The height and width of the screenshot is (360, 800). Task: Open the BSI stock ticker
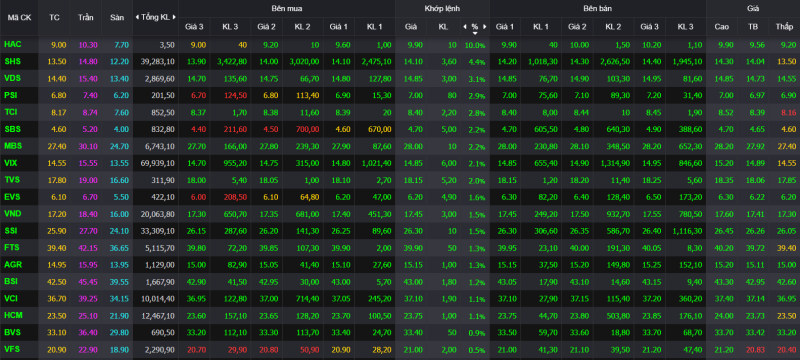(x=11, y=281)
